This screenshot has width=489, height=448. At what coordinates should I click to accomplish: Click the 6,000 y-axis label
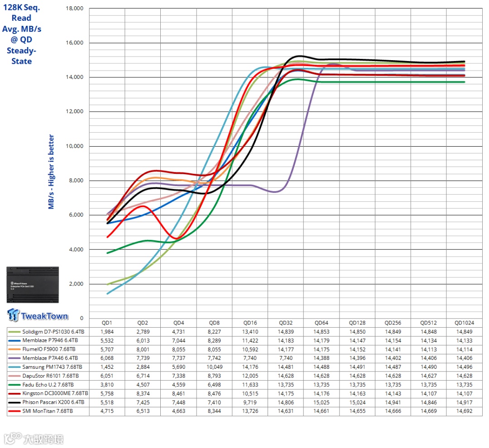pyautogui.click(x=76, y=215)
